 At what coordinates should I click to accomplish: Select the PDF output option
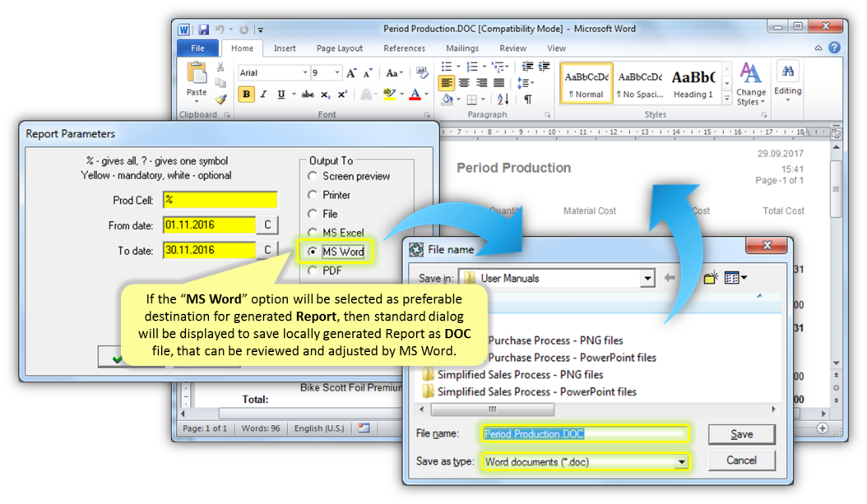313,270
